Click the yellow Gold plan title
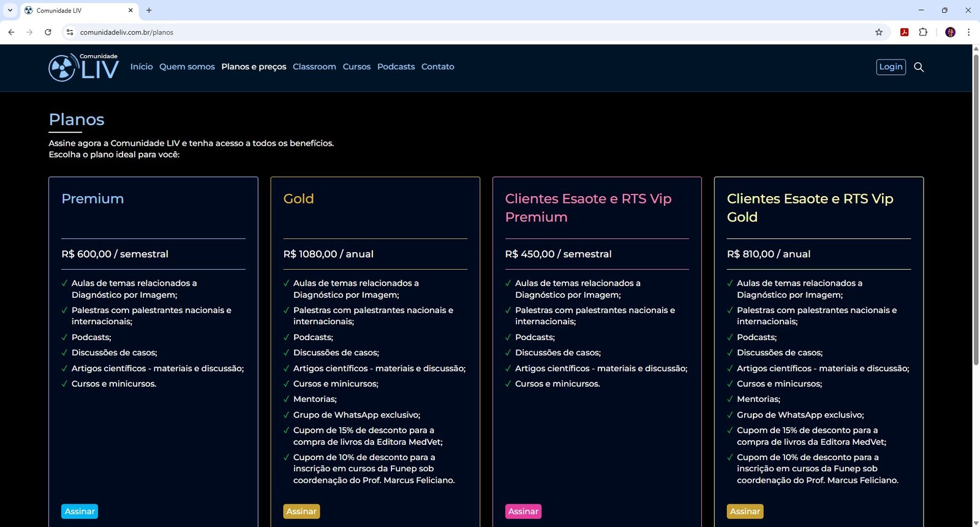980x527 pixels. (298, 199)
